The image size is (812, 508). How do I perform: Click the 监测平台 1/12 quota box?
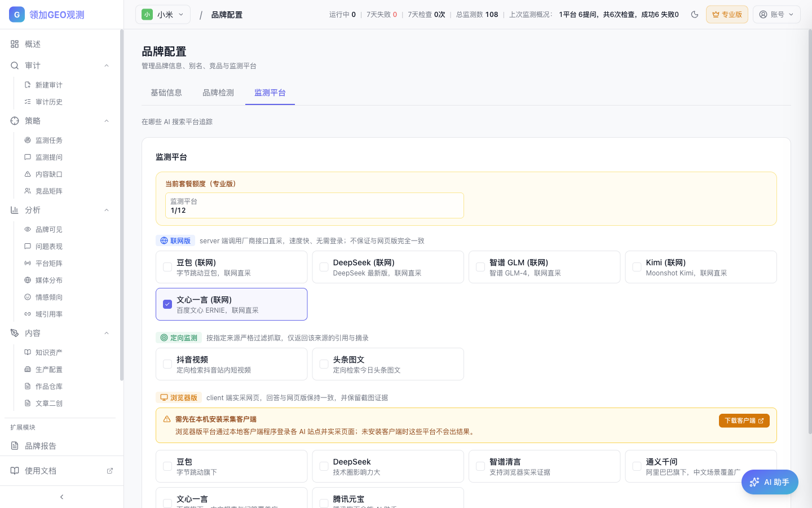point(315,205)
